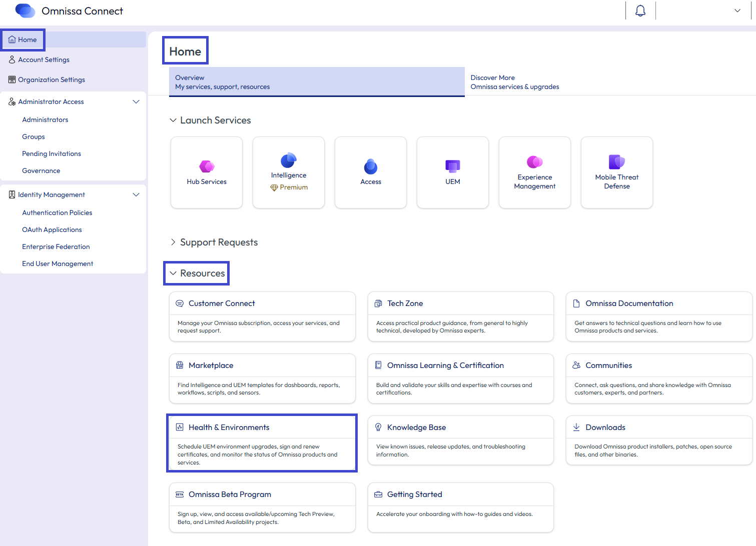The width and height of the screenshot is (756, 546).
Task: Click the Mobile Threat Defense label
Action: [617, 181]
